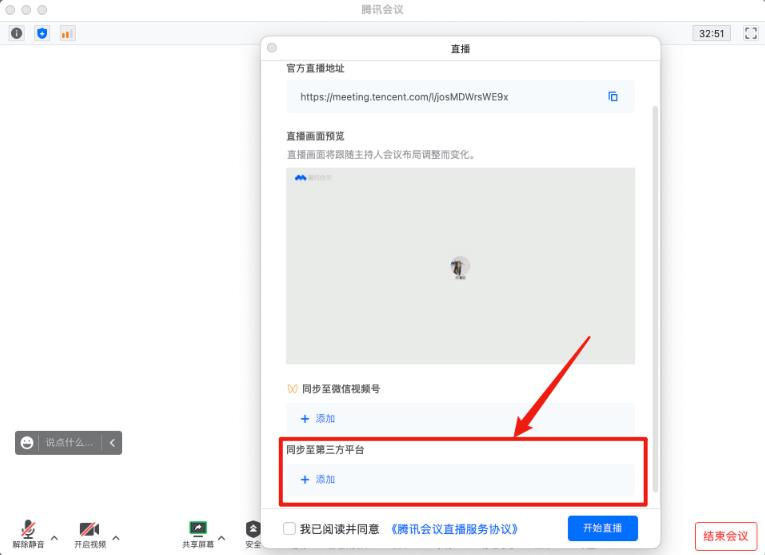The image size is (765, 555).
Task: Close the 直播 dialog
Action: [272, 48]
